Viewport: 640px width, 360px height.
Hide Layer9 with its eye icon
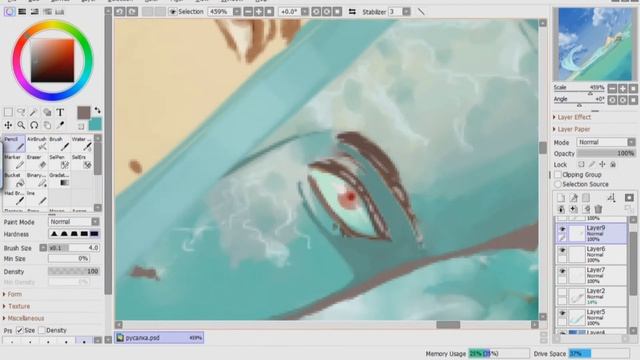562,229
